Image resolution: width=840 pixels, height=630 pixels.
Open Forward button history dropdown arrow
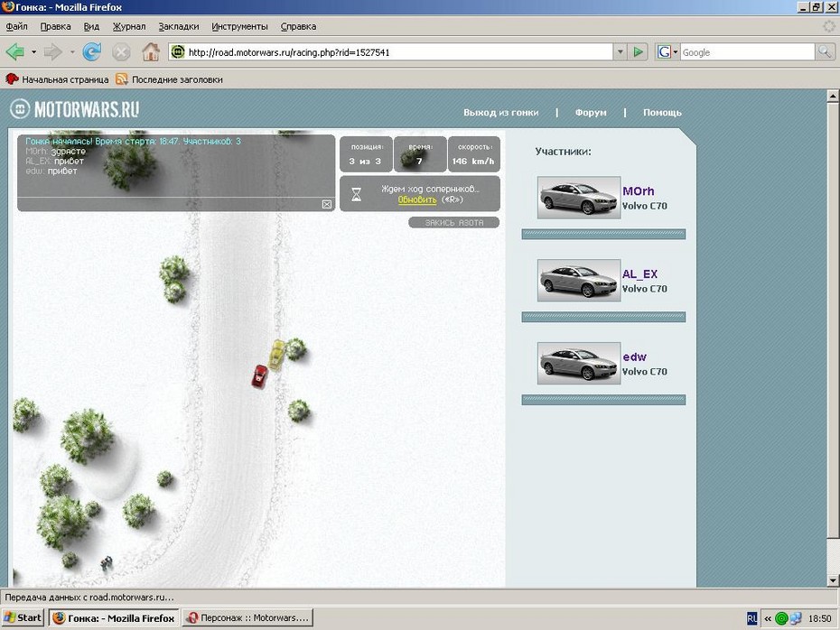pyautogui.click(x=71, y=52)
